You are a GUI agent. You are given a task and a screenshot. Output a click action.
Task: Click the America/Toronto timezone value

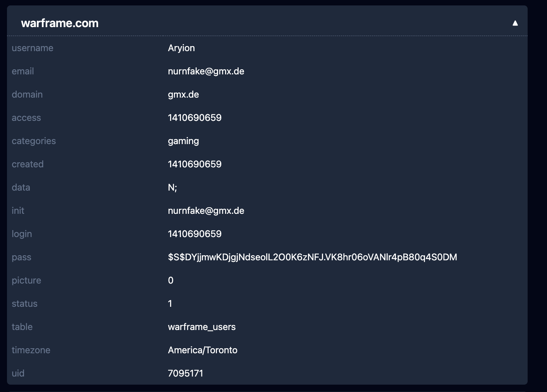point(203,350)
